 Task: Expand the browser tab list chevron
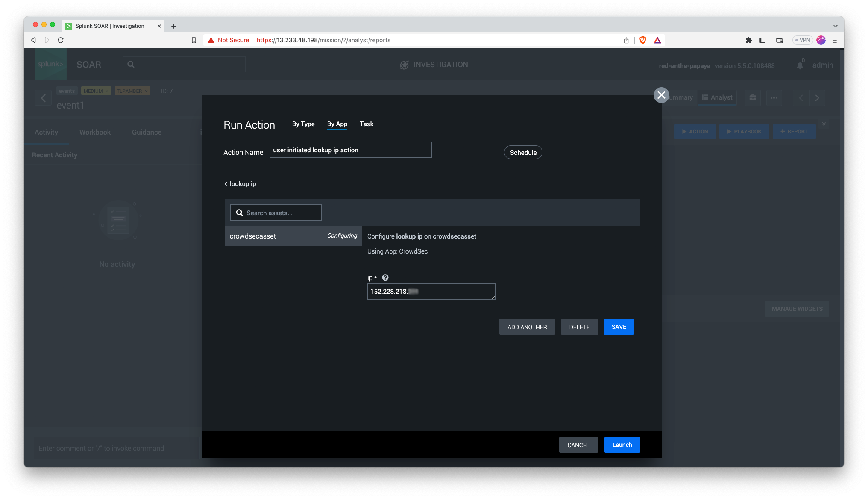(x=835, y=26)
